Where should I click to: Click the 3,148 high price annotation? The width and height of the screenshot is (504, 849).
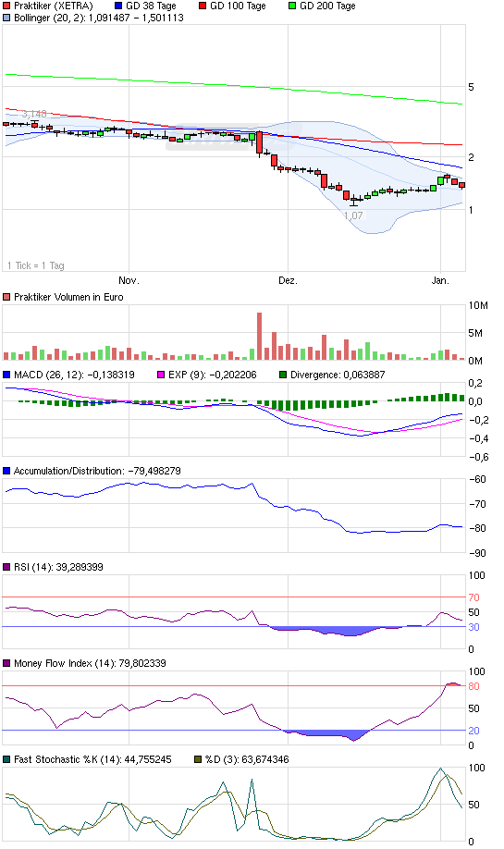pos(34,115)
